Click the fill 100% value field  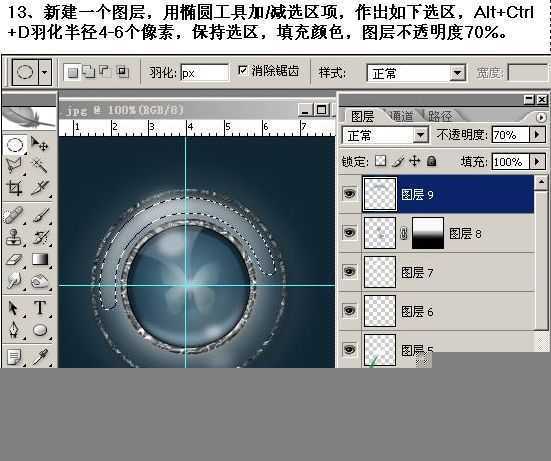coord(510,162)
